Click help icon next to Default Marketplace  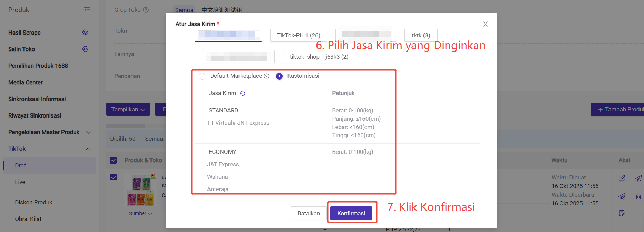click(x=266, y=76)
